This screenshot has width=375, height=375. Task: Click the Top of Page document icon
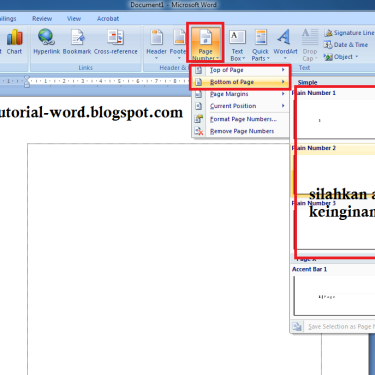(x=199, y=70)
